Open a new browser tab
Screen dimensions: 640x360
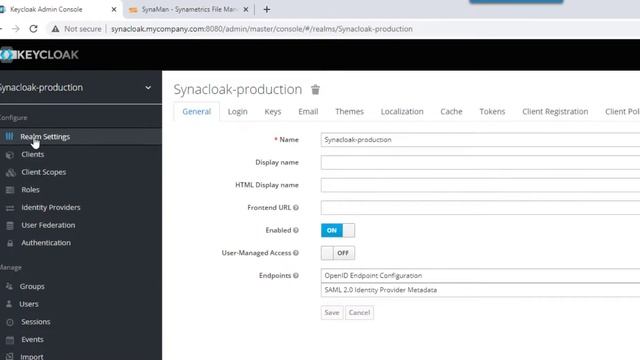267,9
